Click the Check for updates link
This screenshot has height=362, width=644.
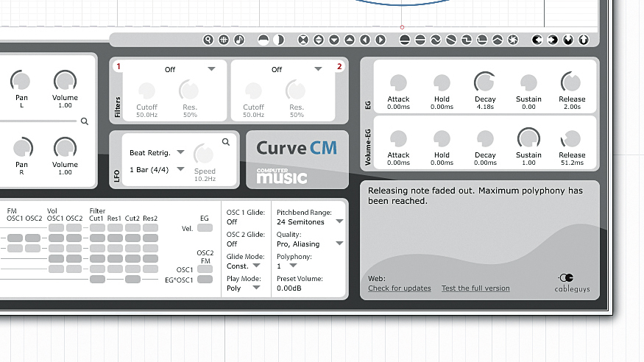coord(400,288)
